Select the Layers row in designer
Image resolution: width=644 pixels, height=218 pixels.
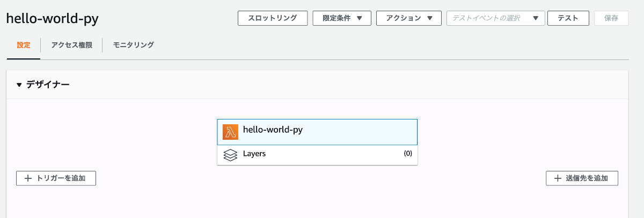click(317, 155)
